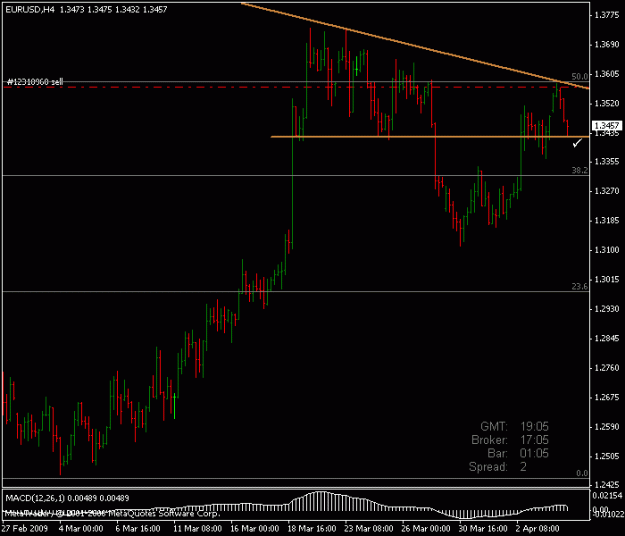The height and width of the screenshot is (536, 625).
Task: Click the '26 Mar 00:00' time axis label
Action: click(426, 529)
